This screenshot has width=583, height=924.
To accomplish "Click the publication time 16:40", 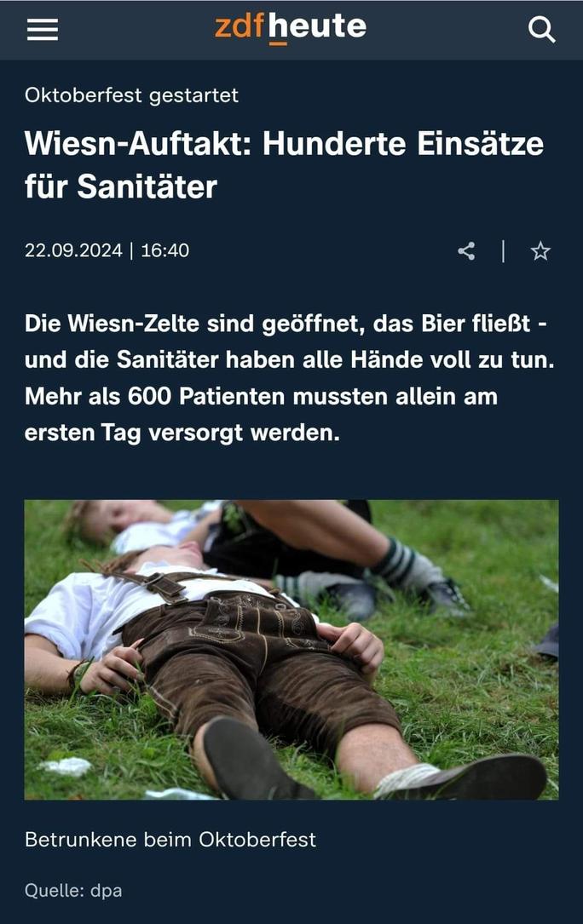I will [x=165, y=250].
